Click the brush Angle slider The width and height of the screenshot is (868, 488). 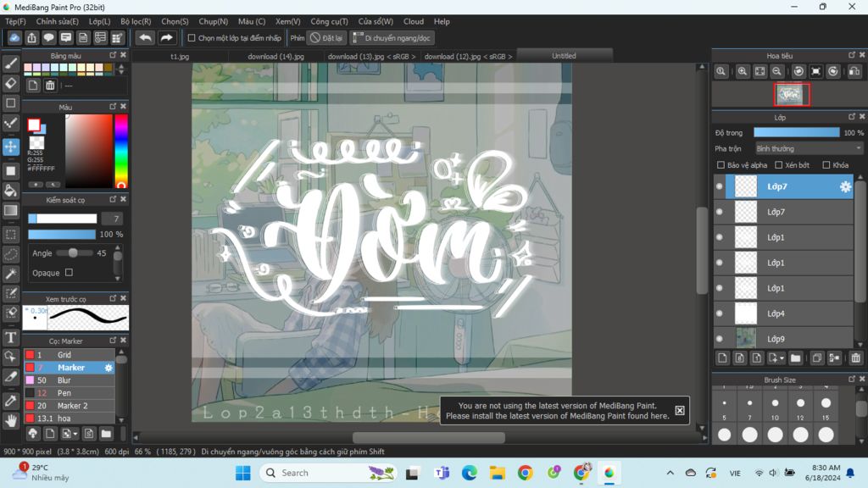pyautogui.click(x=73, y=252)
